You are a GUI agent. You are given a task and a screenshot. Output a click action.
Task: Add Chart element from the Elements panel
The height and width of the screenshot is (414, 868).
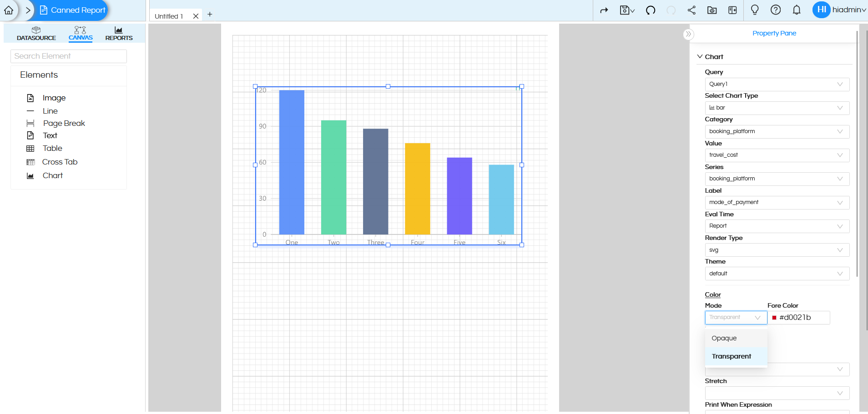[52, 175]
